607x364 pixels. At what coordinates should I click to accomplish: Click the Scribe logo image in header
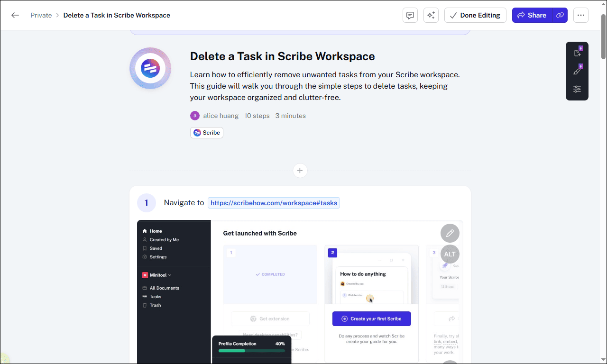[150, 68]
